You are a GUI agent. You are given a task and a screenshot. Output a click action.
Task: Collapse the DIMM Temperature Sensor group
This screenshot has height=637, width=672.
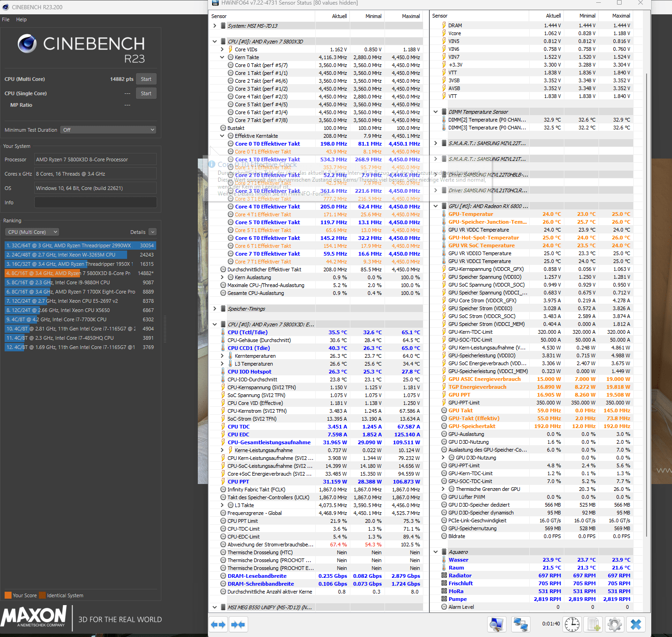435,112
